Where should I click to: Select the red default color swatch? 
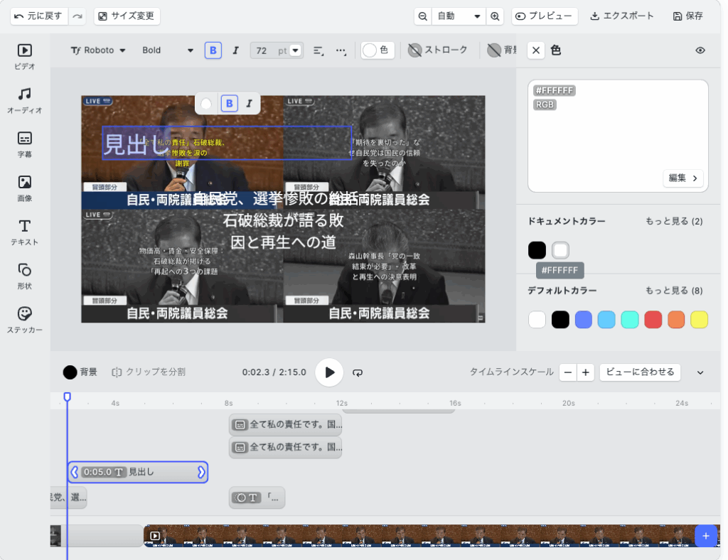(x=653, y=320)
